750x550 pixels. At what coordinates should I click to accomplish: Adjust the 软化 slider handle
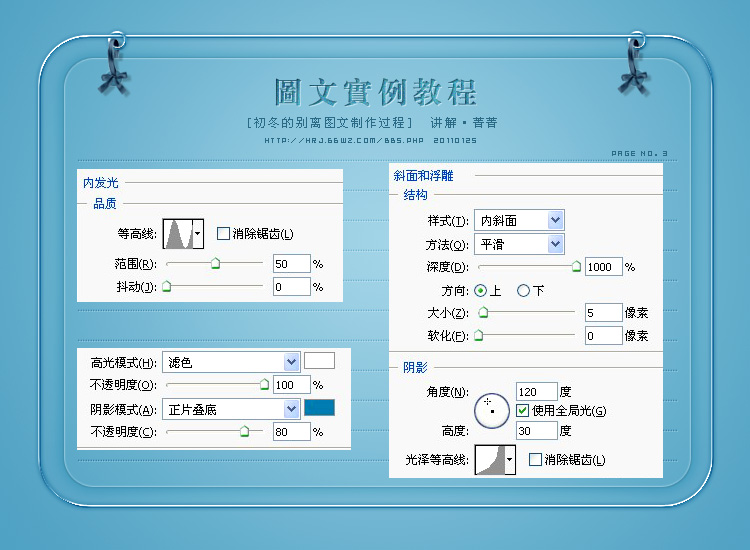coord(478,335)
